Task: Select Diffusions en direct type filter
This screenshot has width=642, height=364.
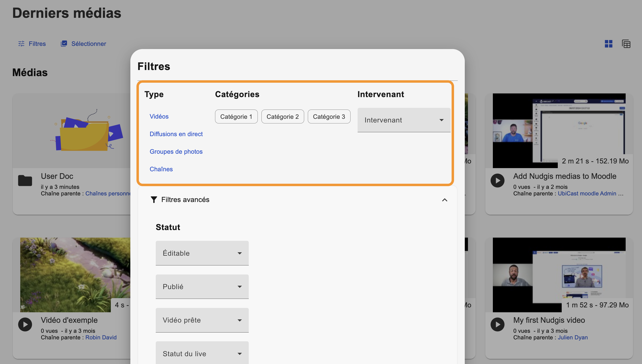Action: [x=176, y=134]
